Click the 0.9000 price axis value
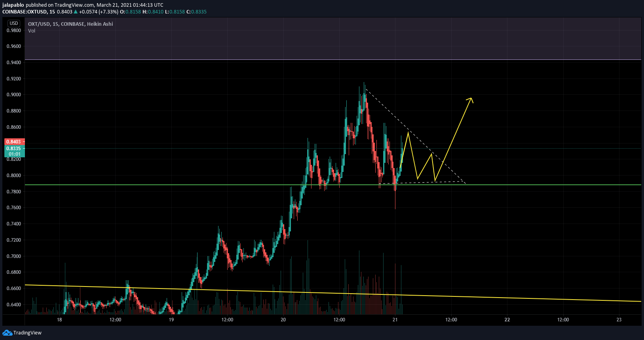Image resolution: width=644 pixels, height=340 pixels. [14, 95]
